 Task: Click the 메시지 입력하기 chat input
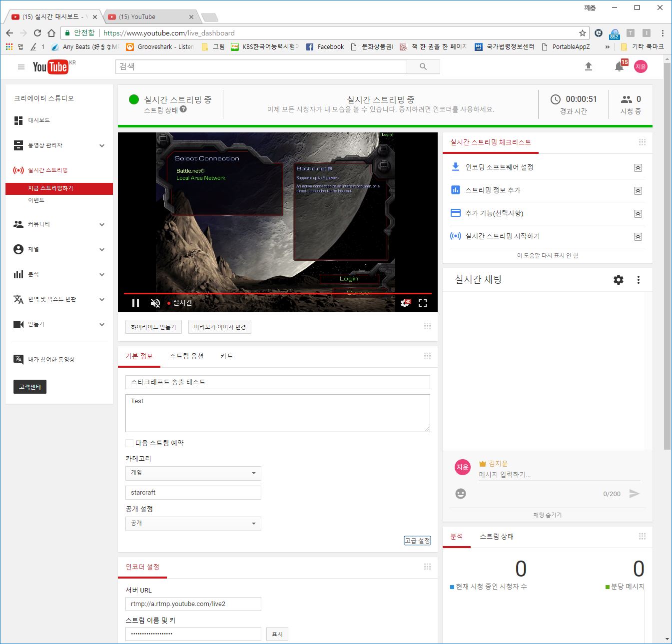point(560,475)
